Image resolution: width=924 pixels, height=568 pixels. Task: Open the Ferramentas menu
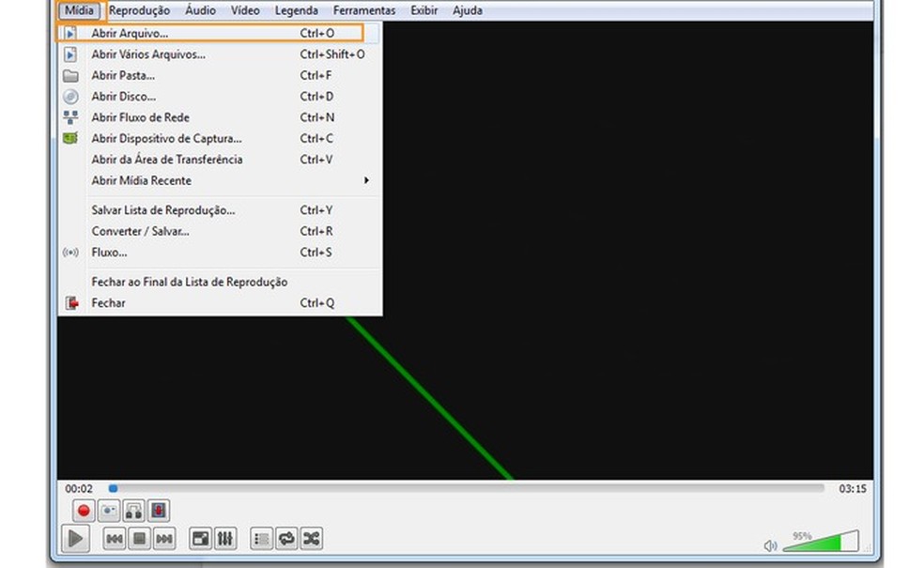(363, 10)
